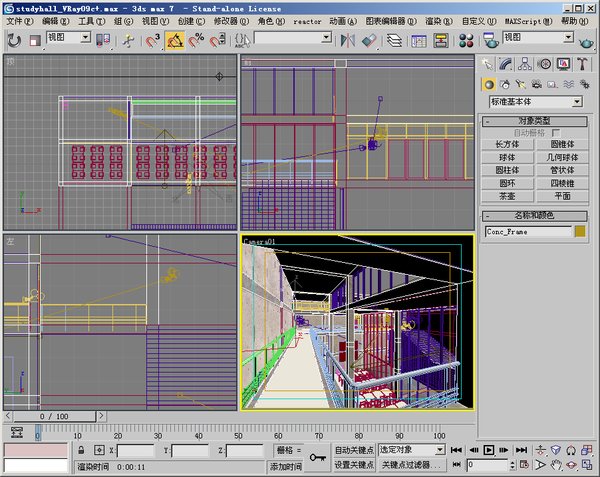The width and height of the screenshot is (600, 477).
Task: Switch to the Display panel tab
Action: tap(563, 64)
